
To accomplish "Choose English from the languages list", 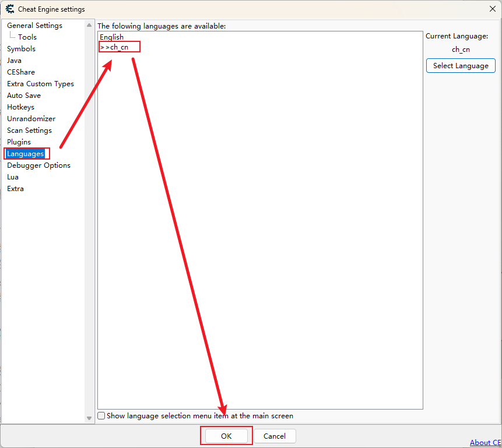I will tap(111, 37).
